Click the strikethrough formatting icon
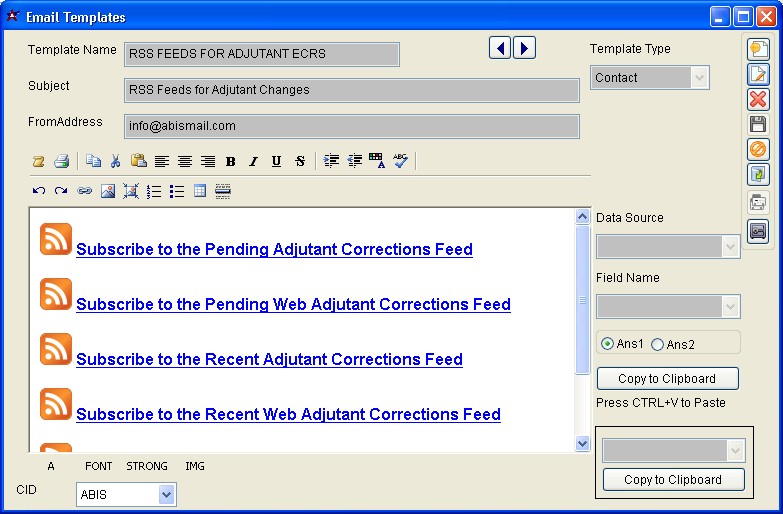The image size is (783, 514). 300,161
